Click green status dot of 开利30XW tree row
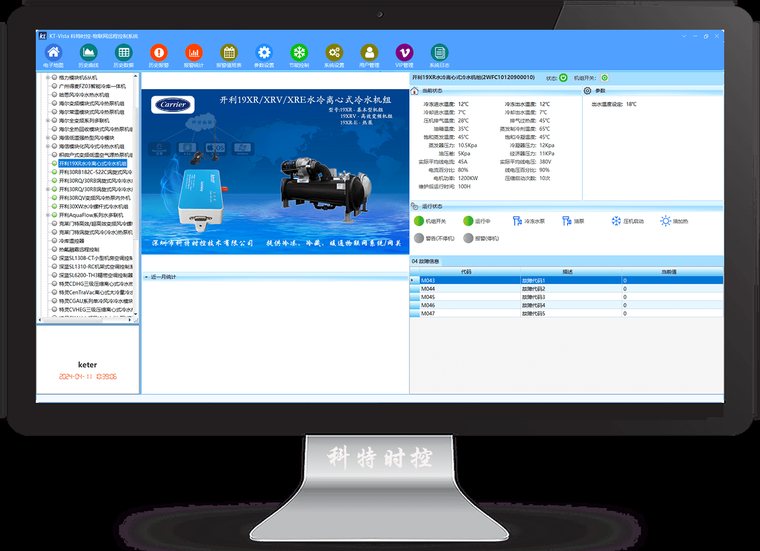This screenshot has height=551, width=760. tap(54, 206)
